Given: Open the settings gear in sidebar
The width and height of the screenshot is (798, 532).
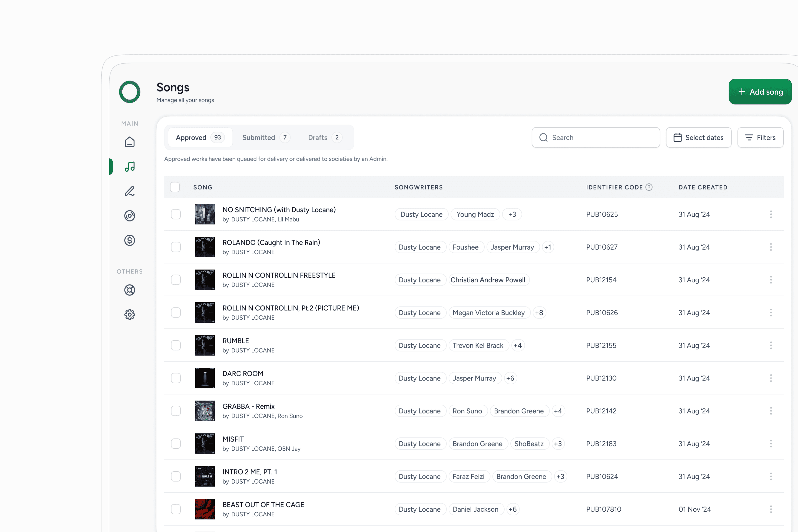Looking at the screenshot, I should 130,314.
